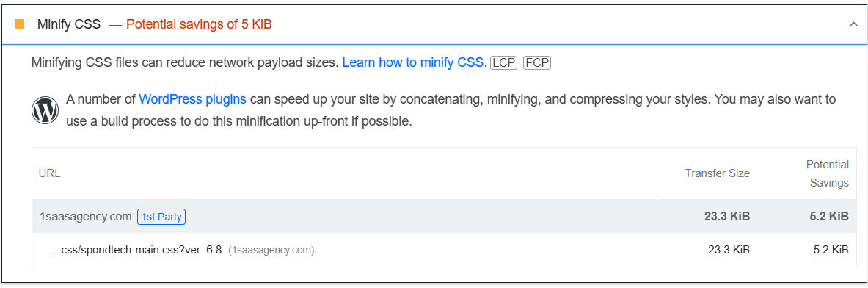Click the gray (1saasagency.com) origin label
Image resolution: width=868 pixels, height=288 pixels.
[271, 251]
